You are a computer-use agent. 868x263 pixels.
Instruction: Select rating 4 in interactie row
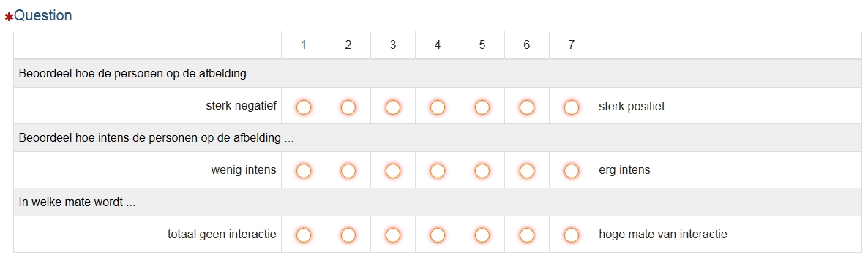(438, 235)
